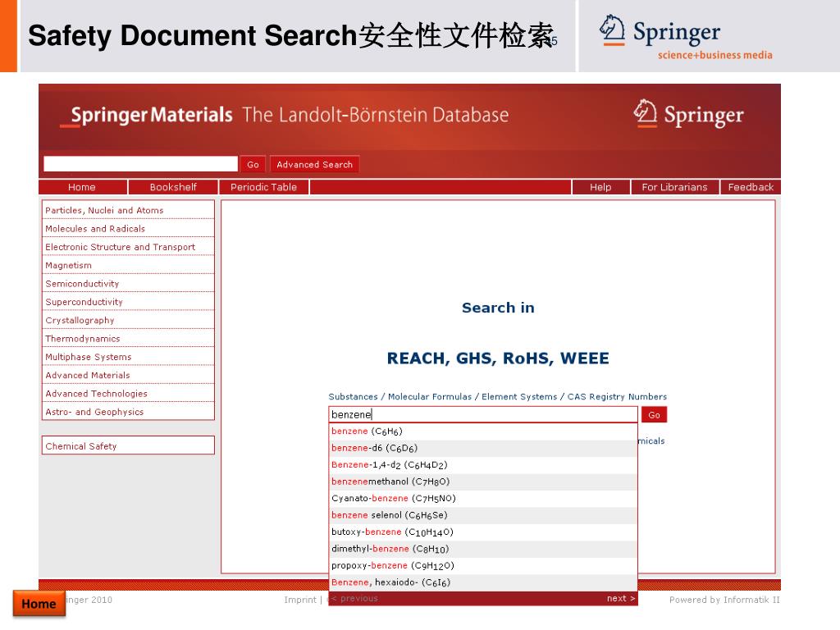Choose benzene (C6H6) suggestion
Screen dimensions: 840x630
(x=482, y=431)
